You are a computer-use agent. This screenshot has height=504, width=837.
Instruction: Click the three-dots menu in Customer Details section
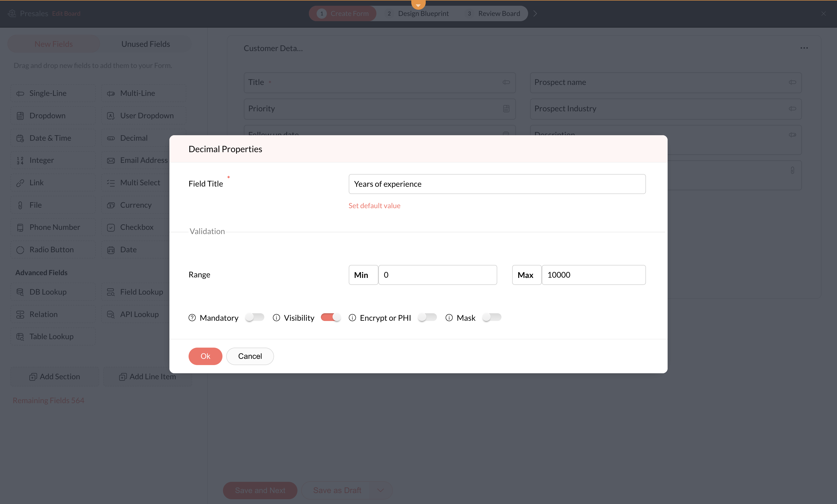click(x=804, y=48)
